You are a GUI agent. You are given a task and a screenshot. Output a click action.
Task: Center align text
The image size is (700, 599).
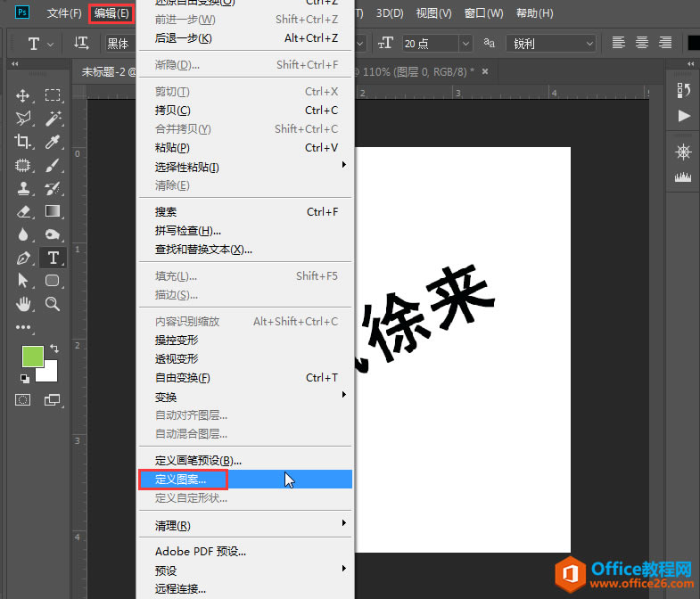(x=642, y=43)
